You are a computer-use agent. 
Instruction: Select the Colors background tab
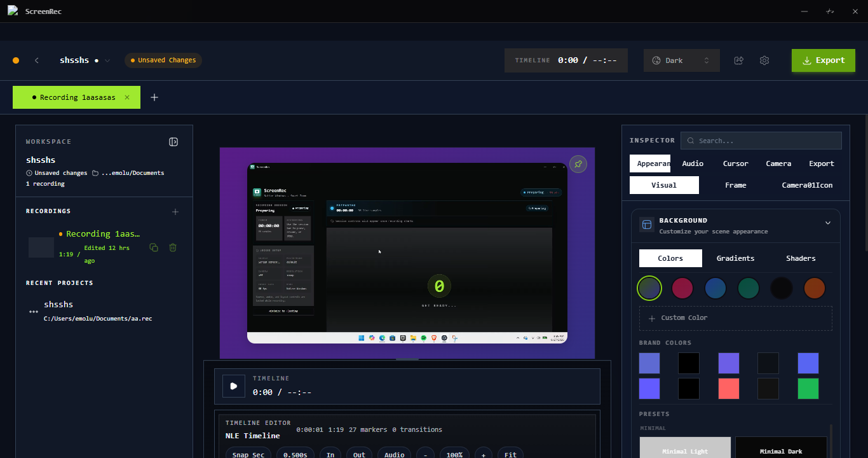(670, 258)
